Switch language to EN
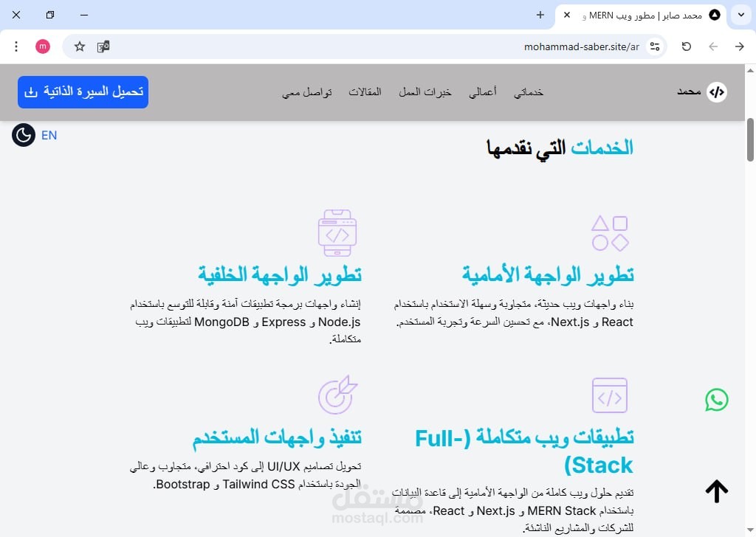This screenshot has height=537, width=756. click(49, 135)
